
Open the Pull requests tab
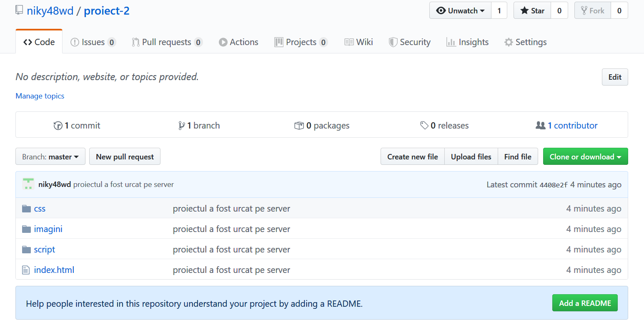click(165, 42)
